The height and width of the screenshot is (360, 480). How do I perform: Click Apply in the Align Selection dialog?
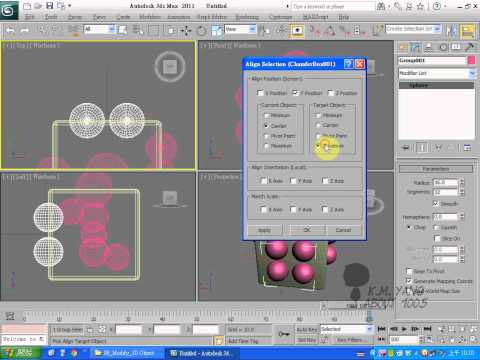(x=265, y=230)
